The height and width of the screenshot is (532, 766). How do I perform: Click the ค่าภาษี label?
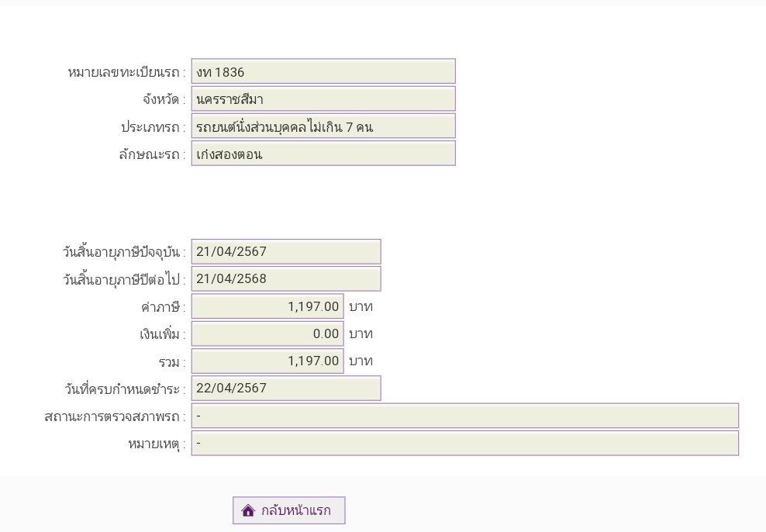[164, 307]
